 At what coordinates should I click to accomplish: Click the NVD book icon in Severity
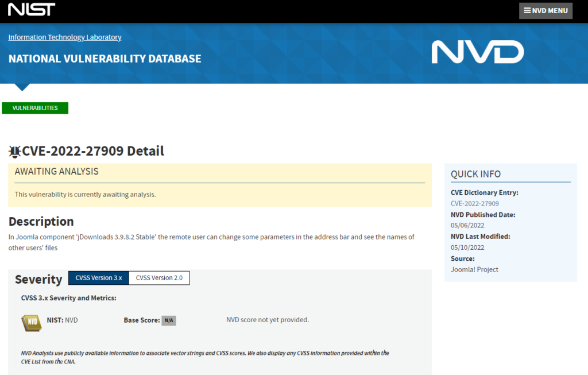[x=32, y=323]
